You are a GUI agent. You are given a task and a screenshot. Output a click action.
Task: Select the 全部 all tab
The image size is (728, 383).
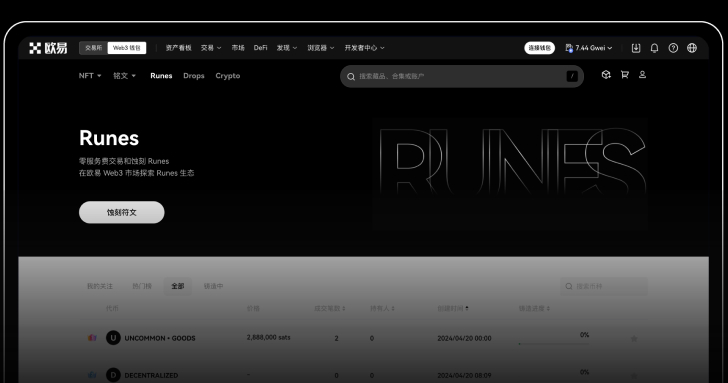178,286
